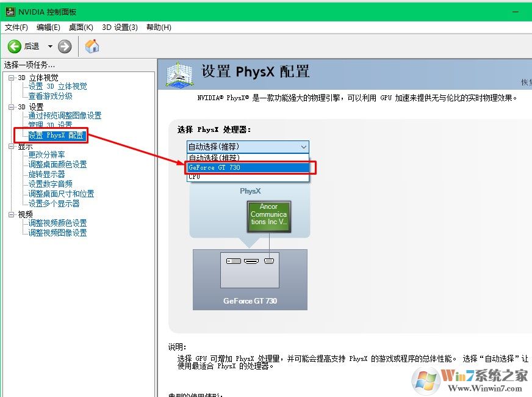The height and width of the screenshot is (397, 532).
Task: Open 管理 3D 设置 task
Action: tap(50, 125)
